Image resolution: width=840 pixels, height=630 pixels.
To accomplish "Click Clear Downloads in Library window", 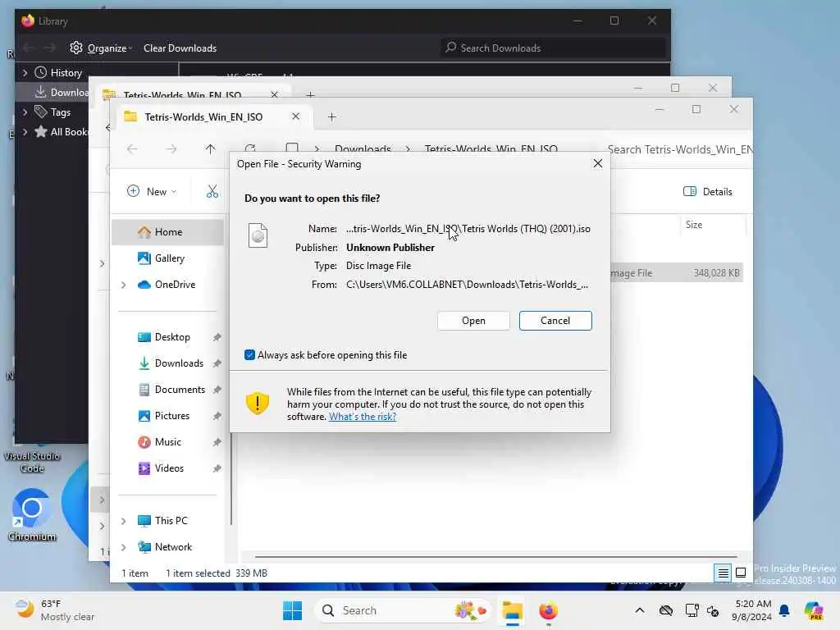I will [x=180, y=48].
